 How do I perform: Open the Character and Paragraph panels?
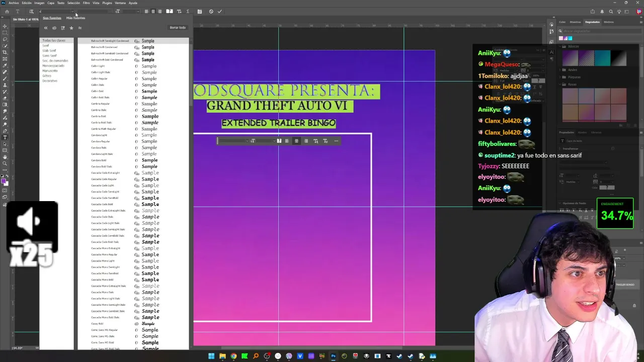[200, 12]
